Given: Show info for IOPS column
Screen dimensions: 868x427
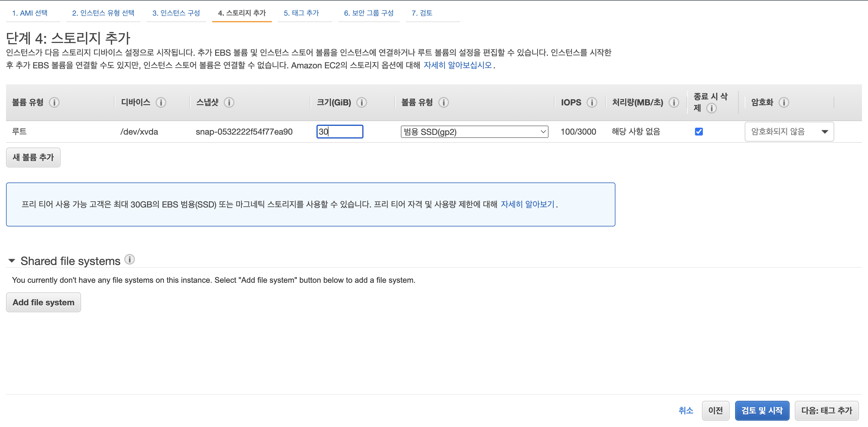Looking at the screenshot, I should click(592, 102).
